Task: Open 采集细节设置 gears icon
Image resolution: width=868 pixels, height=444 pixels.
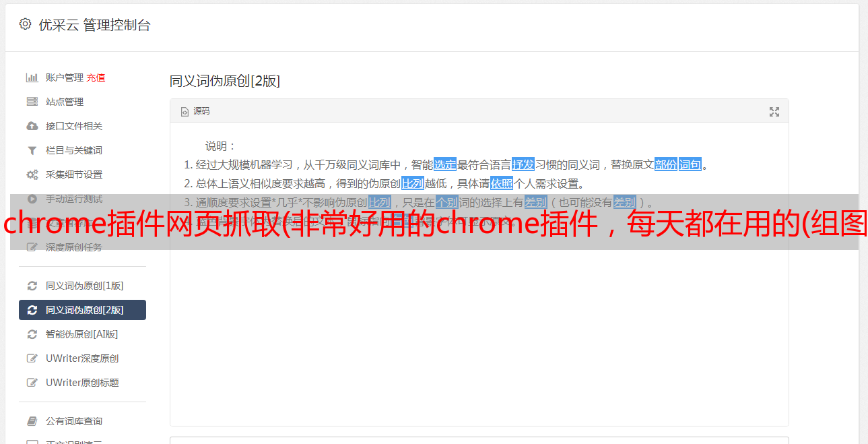Action: click(x=32, y=175)
